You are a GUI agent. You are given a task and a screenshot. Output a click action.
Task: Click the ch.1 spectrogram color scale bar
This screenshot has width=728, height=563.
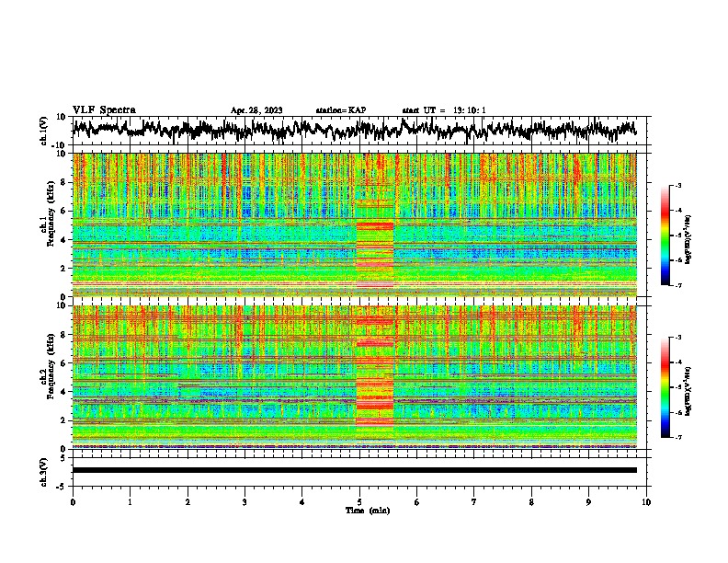[x=665, y=236]
